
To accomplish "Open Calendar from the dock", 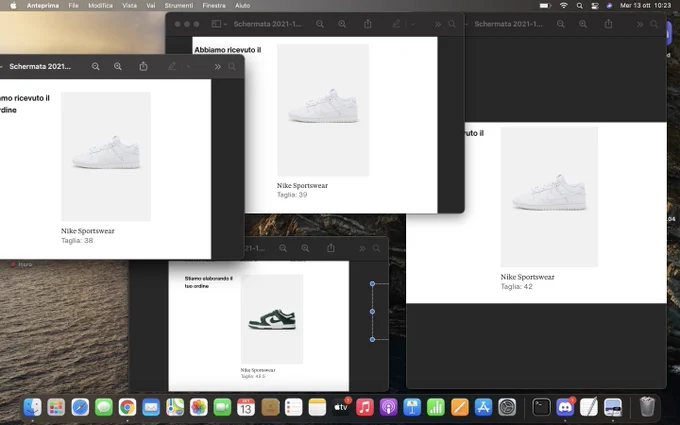I will tap(246, 407).
